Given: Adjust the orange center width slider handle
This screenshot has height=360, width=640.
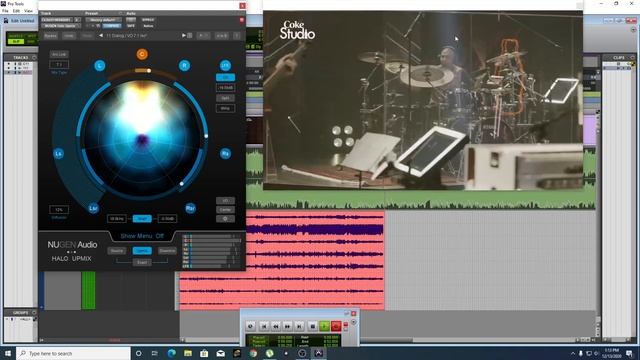Looking at the screenshot, I should (149, 71).
